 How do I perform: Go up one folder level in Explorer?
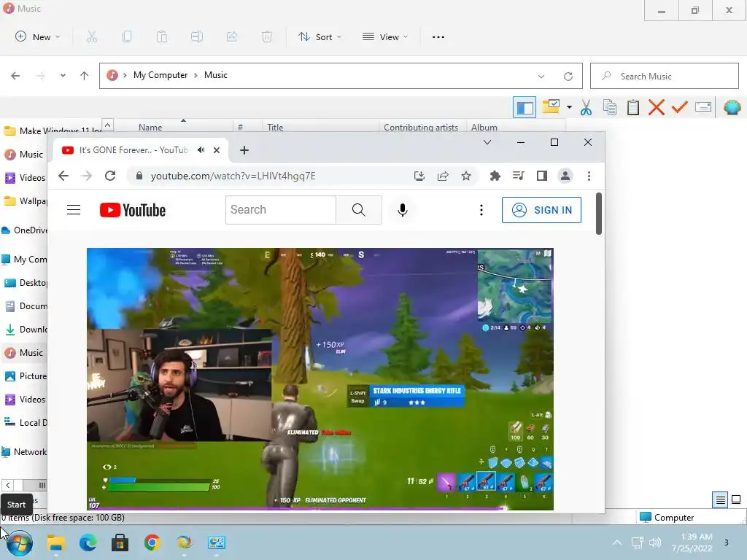[x=85, y=76]
